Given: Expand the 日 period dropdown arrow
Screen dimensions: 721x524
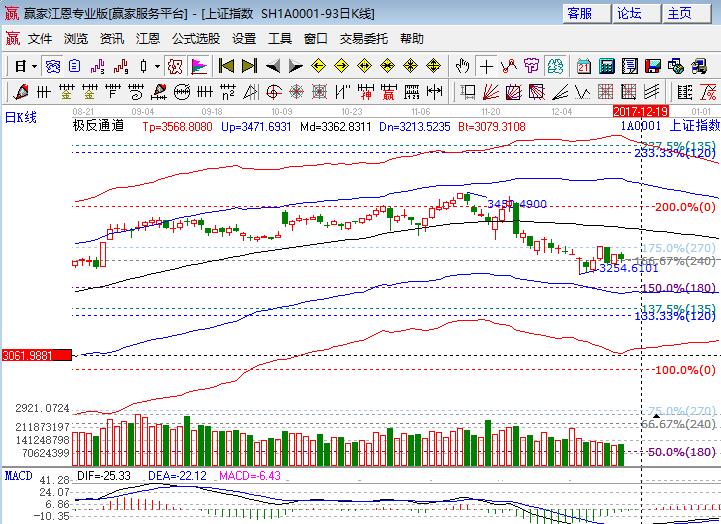Looking at the screenshot, I should 34,67.
